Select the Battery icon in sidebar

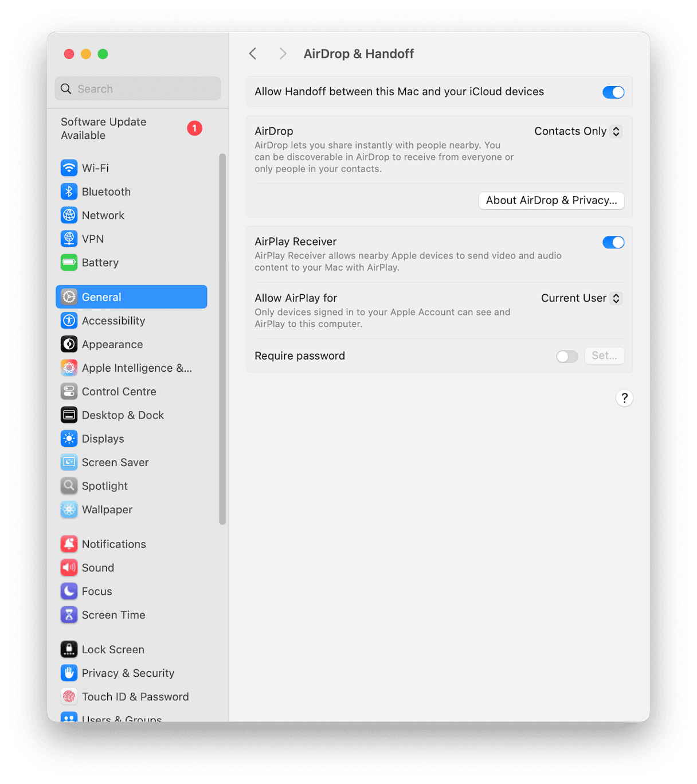[x=69, y=263]
